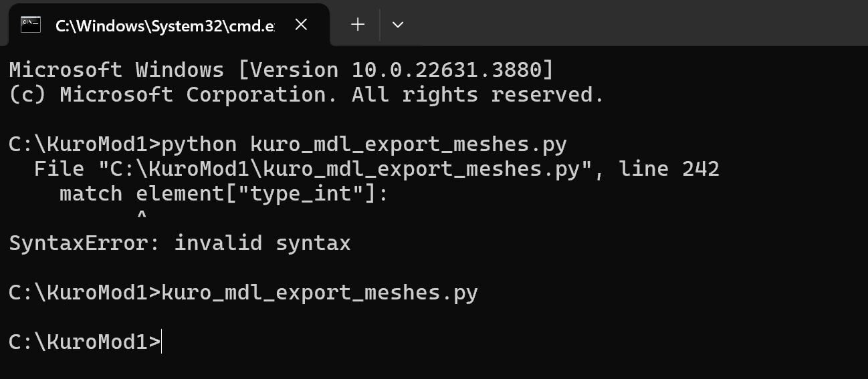Click the Microsoft Corporation copyright line
The width and height of the screenshot is (868, 379).
[x=306, y=95]
